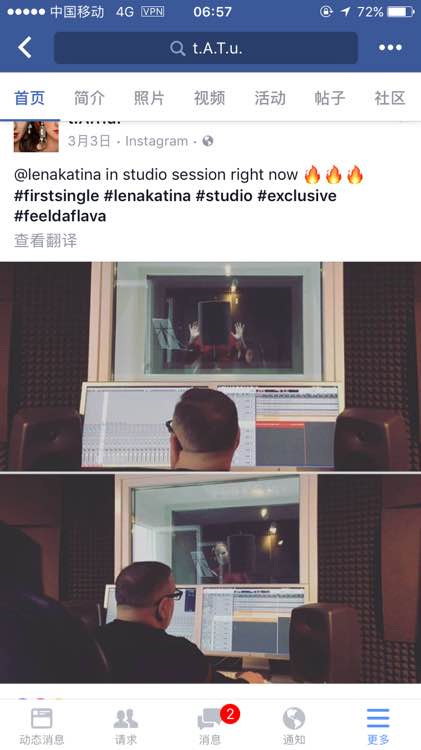Tap the public globe privacy icon
The width and height of the screenshot is (421, 750).
click(x=208, y=141)
